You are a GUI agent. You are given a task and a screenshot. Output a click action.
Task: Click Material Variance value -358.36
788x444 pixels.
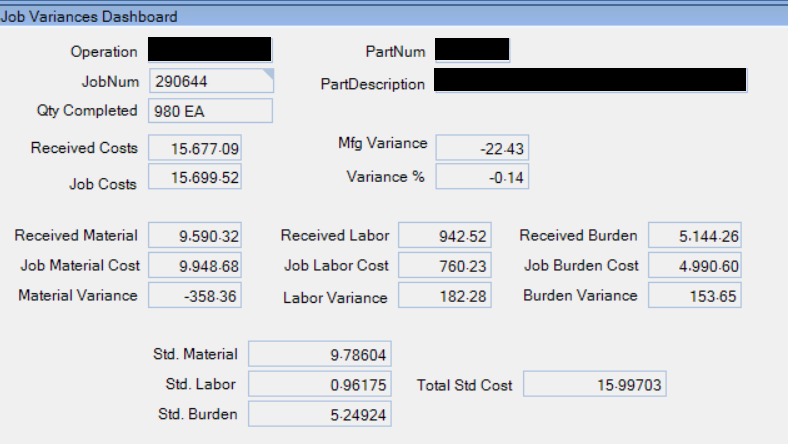[195, 296]
